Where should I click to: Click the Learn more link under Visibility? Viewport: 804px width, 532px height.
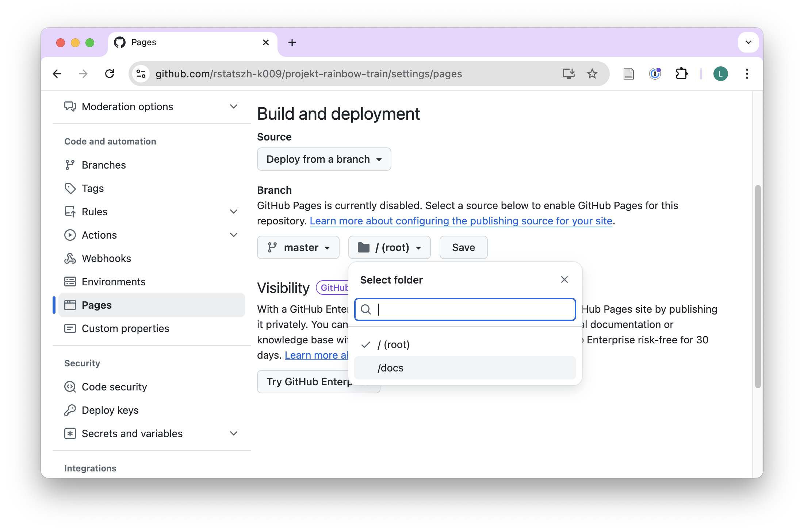pyautogui.click(x=316, y=355)
